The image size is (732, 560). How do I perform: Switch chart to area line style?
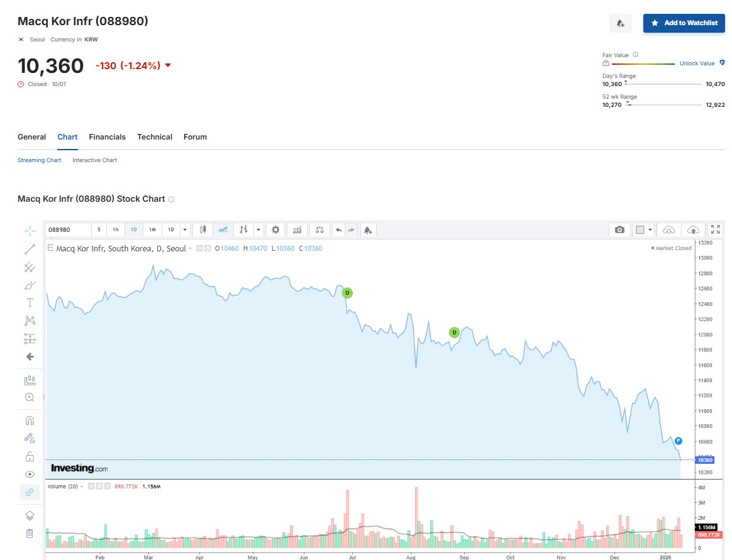click(x=223, y=229)
